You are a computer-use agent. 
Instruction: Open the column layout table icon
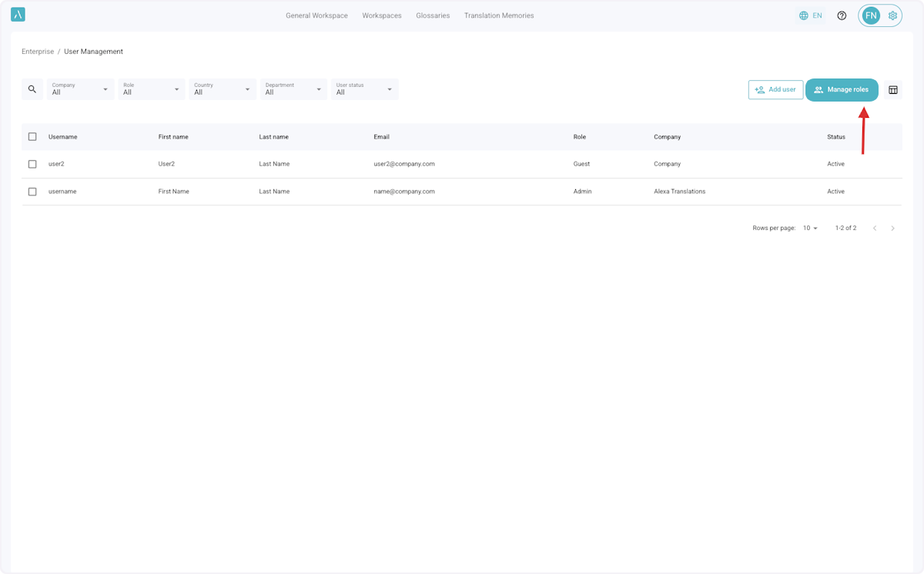tap(893, 89)
